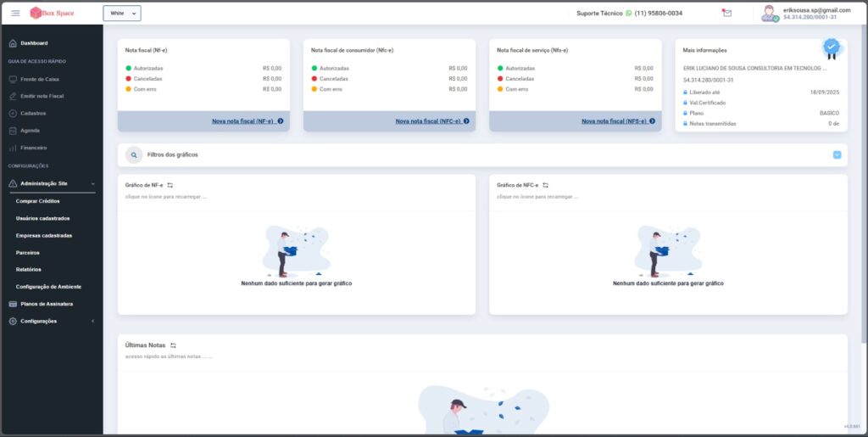Open Usuários cadastrados submenu item
The height and width of the screenshot is (437, 868).
click(x=42, y=218)
